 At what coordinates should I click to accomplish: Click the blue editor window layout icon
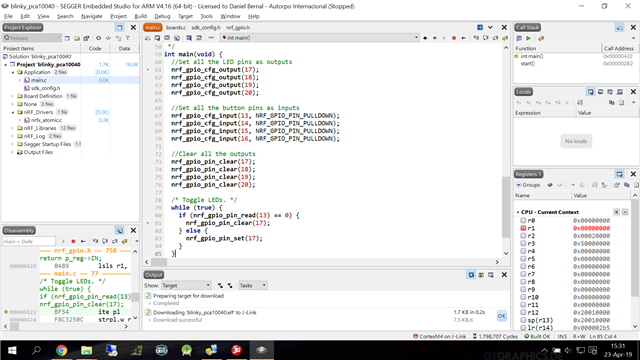coord(480,27)
